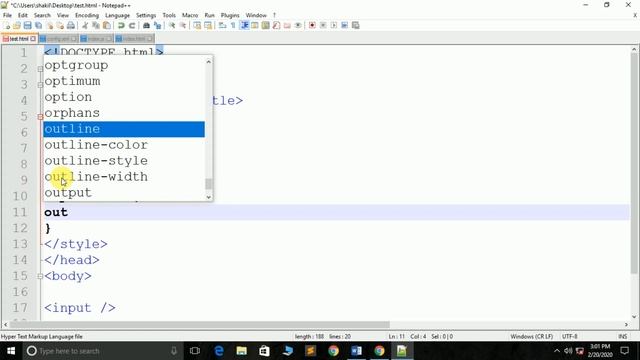The height and width of the screenshot is (360, 640).
Task: Zoom out using toolbar icon
Action: (x=183, y=26)
